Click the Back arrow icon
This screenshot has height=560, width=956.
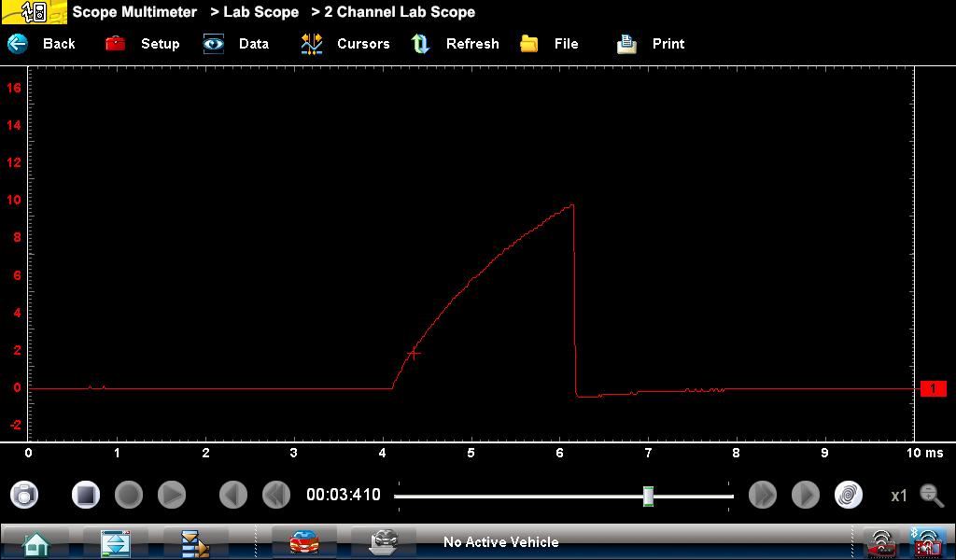coord(19,44)
